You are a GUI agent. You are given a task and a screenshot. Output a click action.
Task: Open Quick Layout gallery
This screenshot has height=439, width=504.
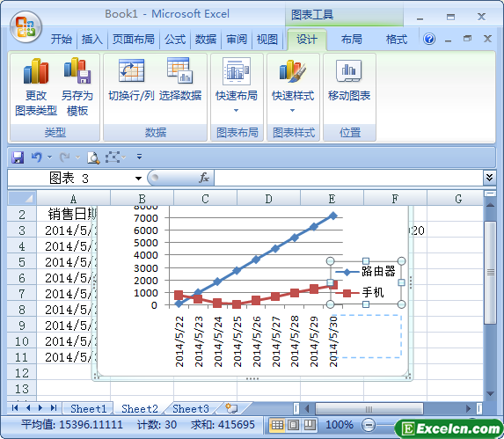[237, 85]
